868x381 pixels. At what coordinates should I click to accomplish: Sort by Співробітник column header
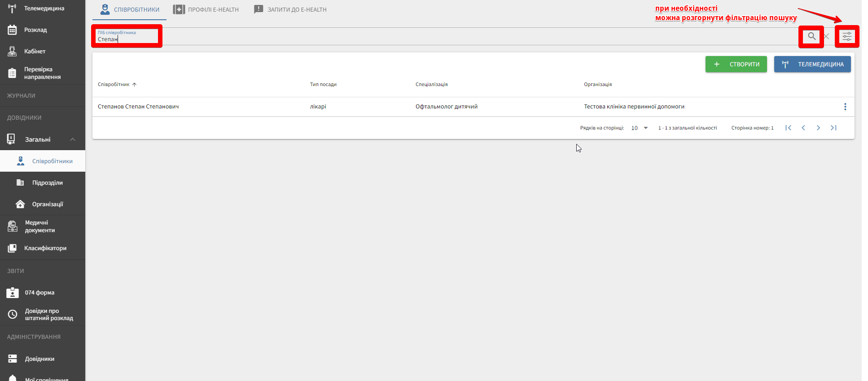pos(114,84)
